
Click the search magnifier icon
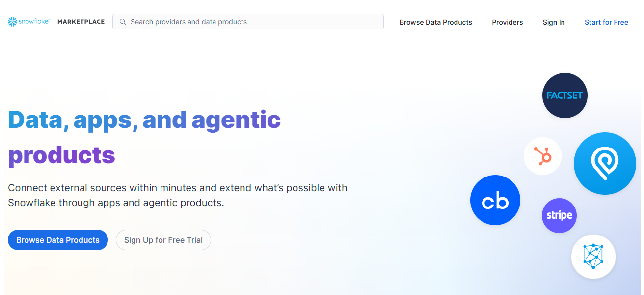click(123, 22)
